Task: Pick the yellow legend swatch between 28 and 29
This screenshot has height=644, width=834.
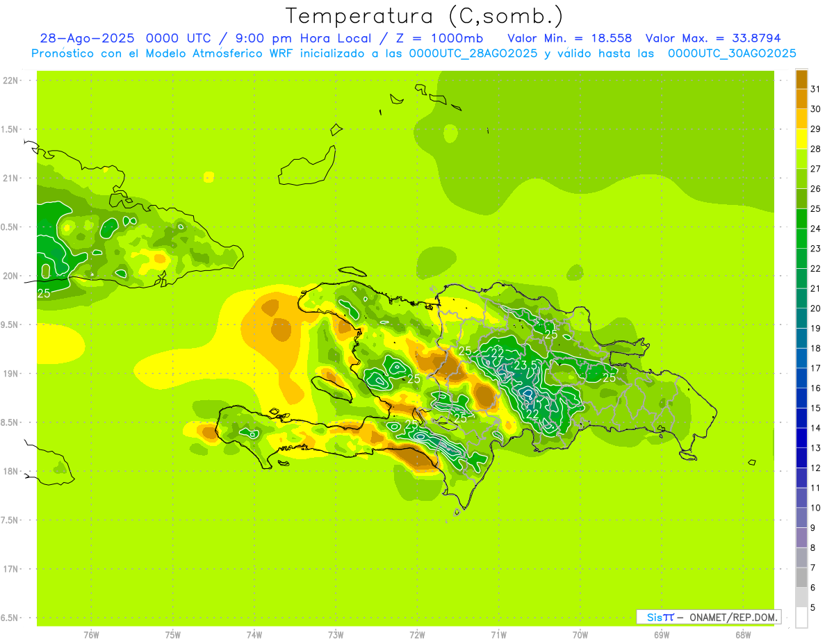Action: (x=801, y=139)
